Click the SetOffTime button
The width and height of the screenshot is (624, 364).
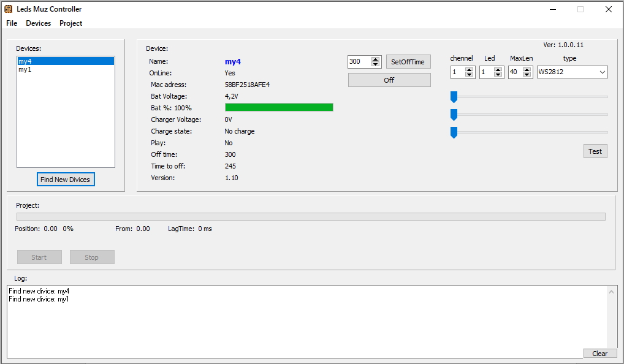click(x=408, y=62)
